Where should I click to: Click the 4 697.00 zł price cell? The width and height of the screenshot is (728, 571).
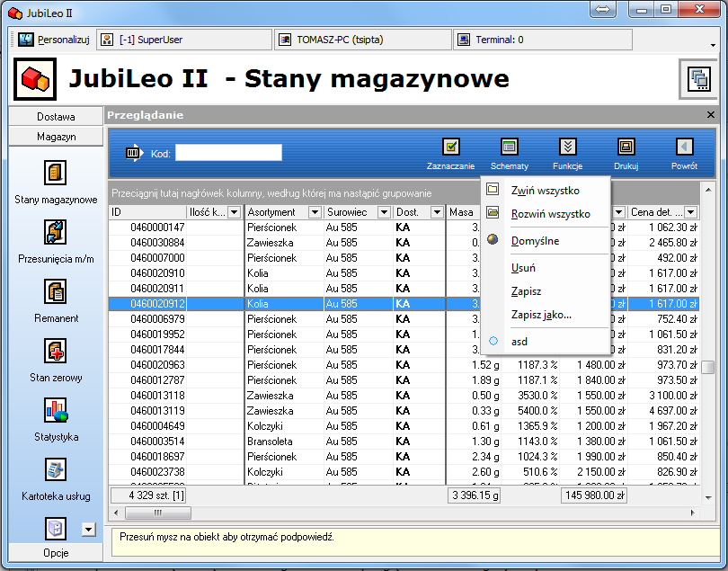point(663,411)
